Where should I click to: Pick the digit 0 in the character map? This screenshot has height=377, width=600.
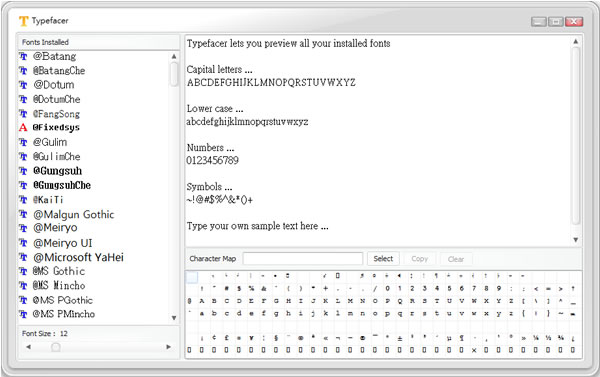pyautogui.click(x=387, y=289)
